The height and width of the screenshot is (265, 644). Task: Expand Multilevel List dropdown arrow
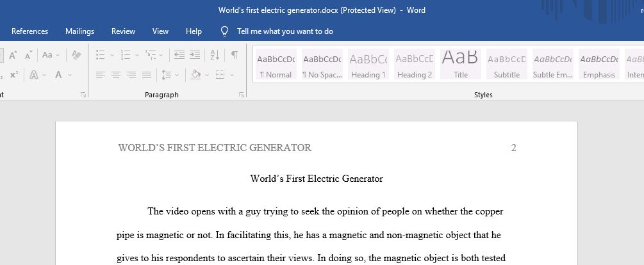pos(161,55)
